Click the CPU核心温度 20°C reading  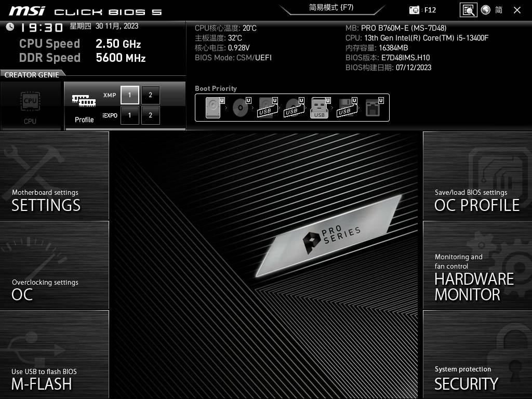click(x=225, y=28)
